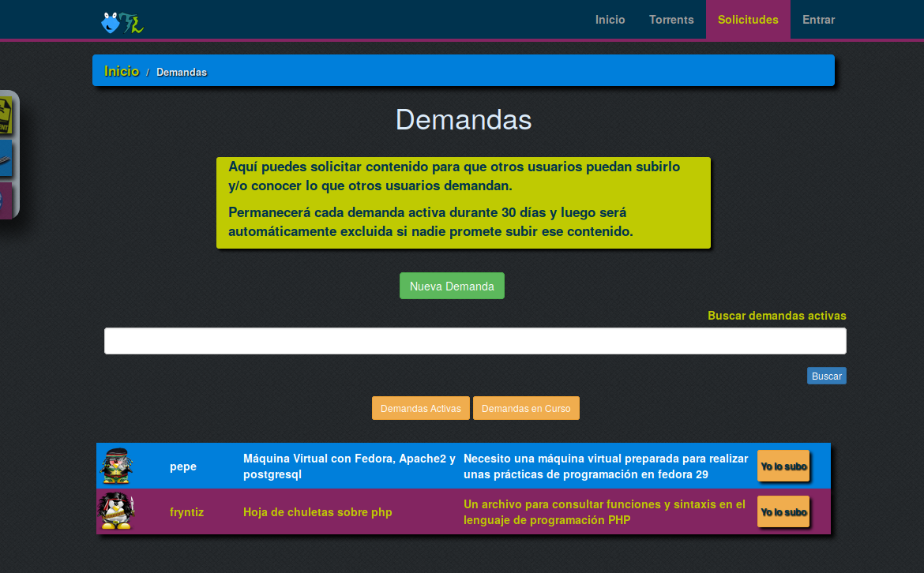The width and height of the screenshot is (924, 573).
Task: Show Demandas Activas list
Action: click(x=421, y=408)
